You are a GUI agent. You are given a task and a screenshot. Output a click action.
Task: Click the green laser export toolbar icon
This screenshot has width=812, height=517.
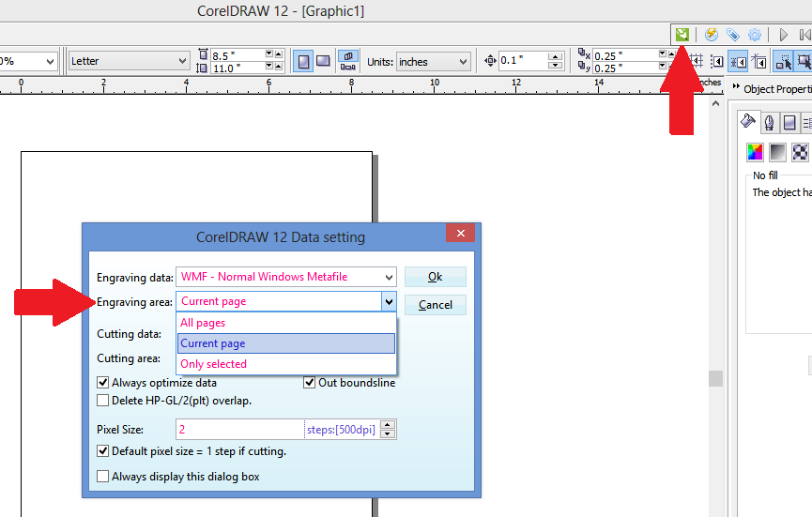coord(682,35)
